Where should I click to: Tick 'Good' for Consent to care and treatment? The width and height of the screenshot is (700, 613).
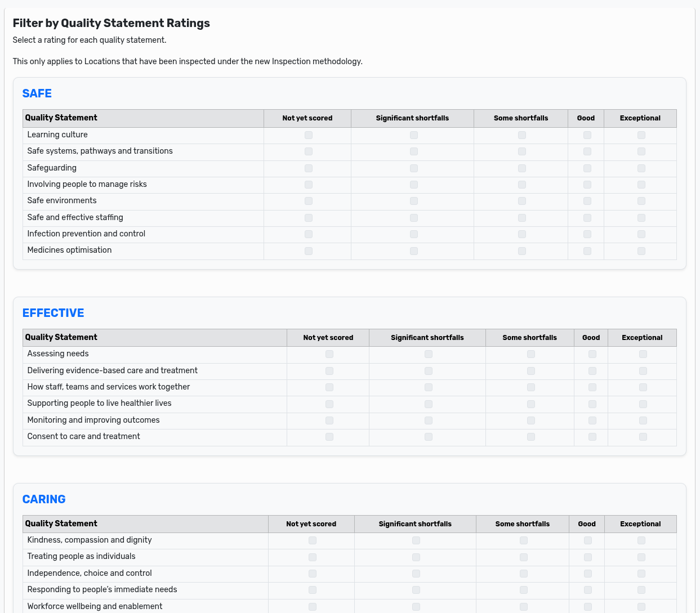click(591, 437)
